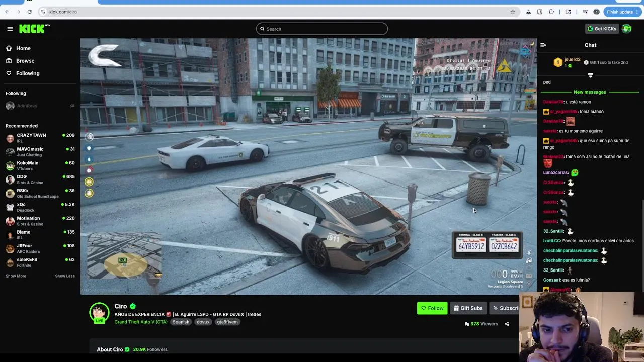The height and width of the screenshot is (362, 644).
Task: Open KokoMain recommended channel
Action: (40, 165)
